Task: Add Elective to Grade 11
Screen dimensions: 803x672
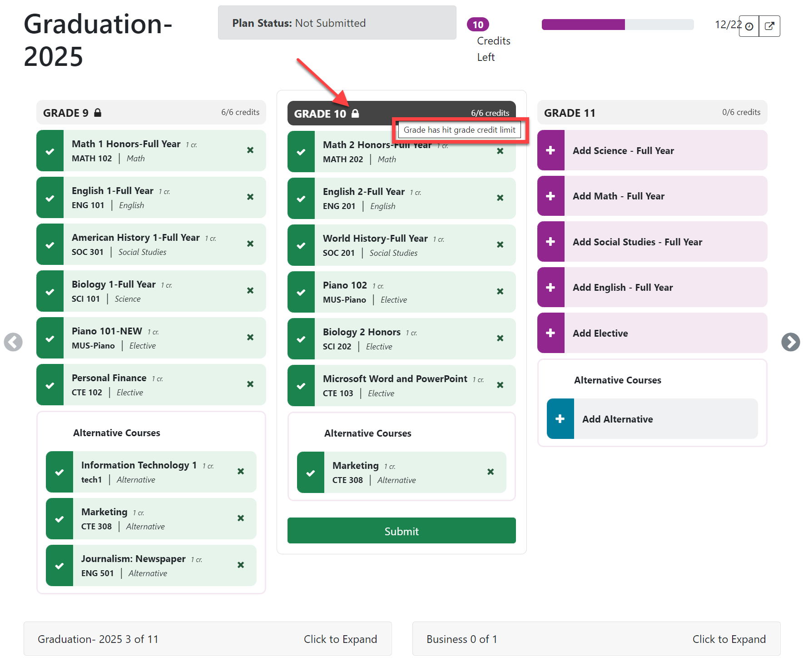Action: pyautogui.click(x=652, y=333)
